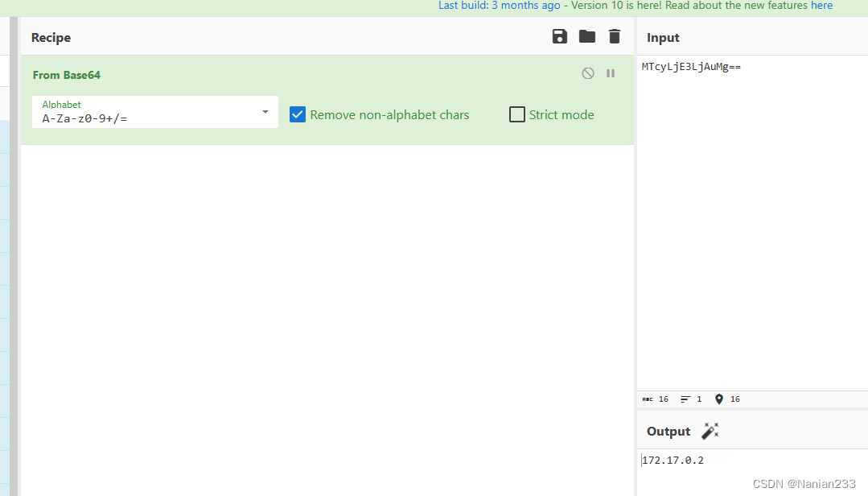The width and height of the screenshot is (868, 496).
Task: Set breakpoint on From Base64 operation
Action: pos(611,73)
